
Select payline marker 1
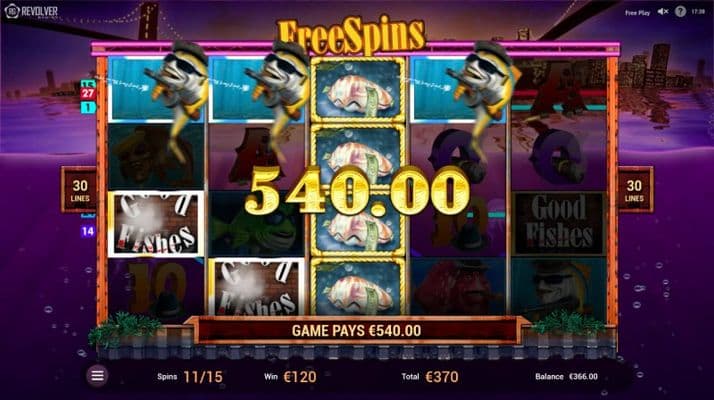87,108
